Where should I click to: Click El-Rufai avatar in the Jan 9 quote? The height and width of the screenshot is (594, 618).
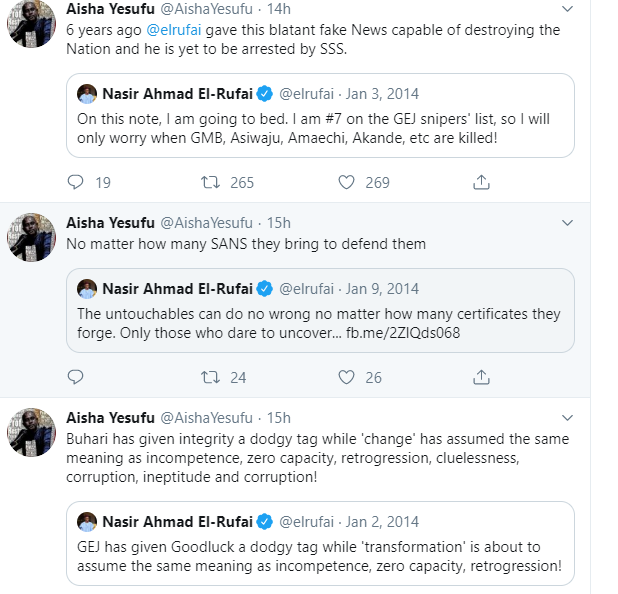coord(87,289)
